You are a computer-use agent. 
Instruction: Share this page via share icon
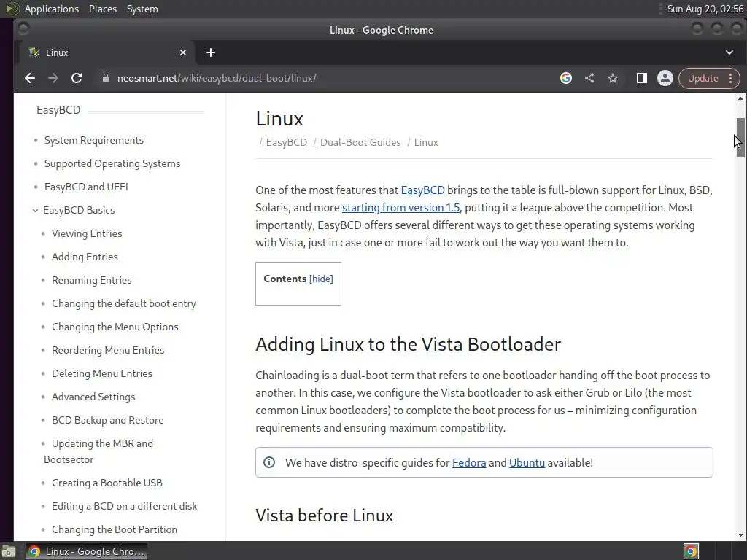pyautogui.click(x=589, y=78)
